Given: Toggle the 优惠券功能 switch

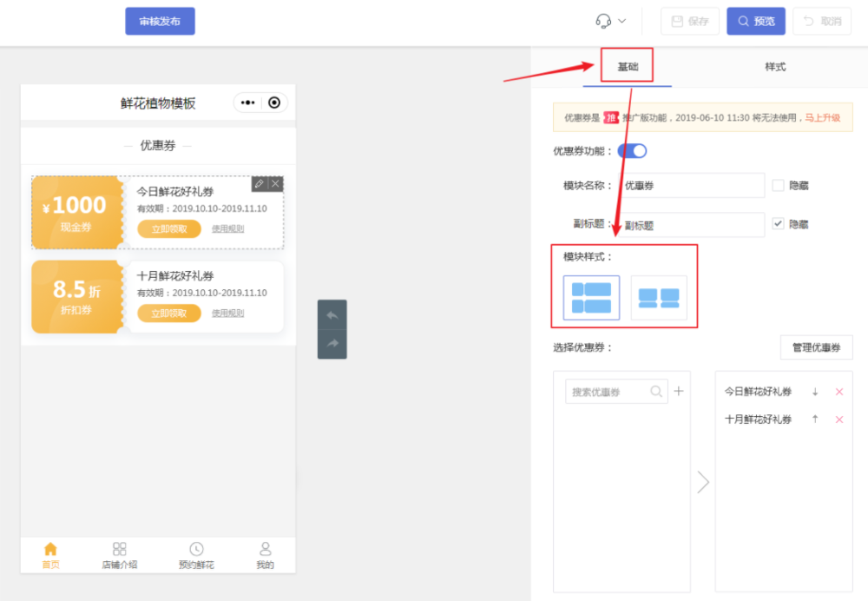Looking at the screenshot, I should 632,151.
